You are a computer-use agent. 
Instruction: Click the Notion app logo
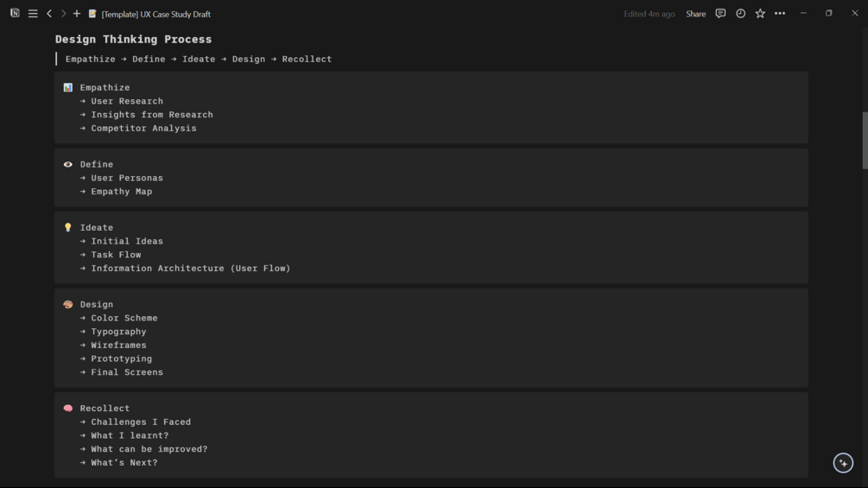pyautogui.click(x=15, y=14)
